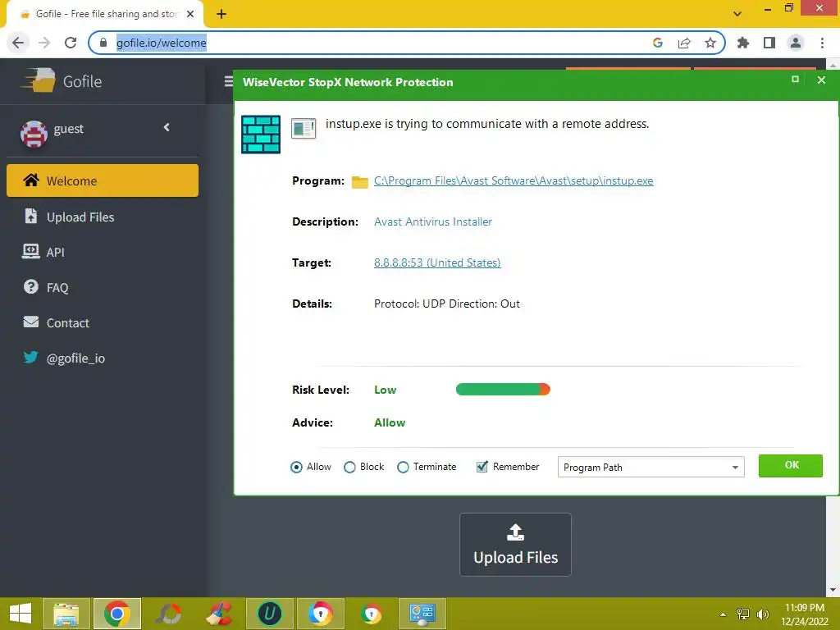Toggle Chrome side panel icon
Screen dimensions: 840x630
coord(769,43)
